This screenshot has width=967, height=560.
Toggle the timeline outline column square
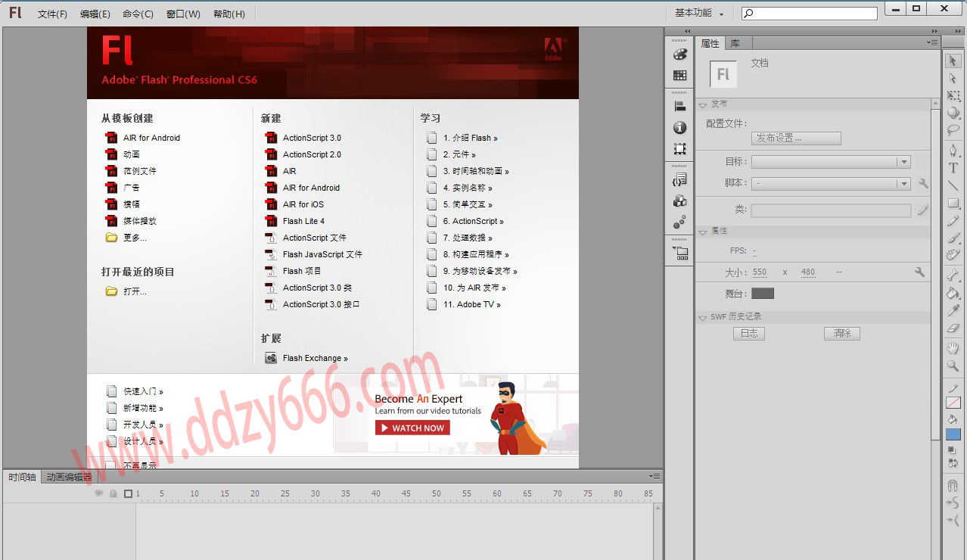[128, 493]
